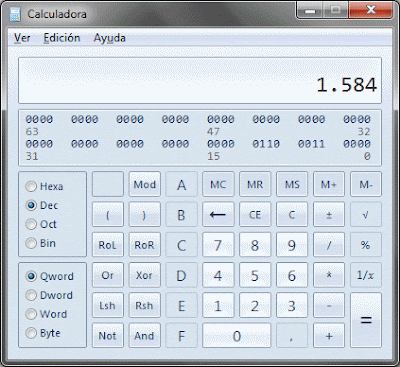This screenshot has height=367, width=400.
Task: Open the Ayuda menu
Action: (109, 38)
